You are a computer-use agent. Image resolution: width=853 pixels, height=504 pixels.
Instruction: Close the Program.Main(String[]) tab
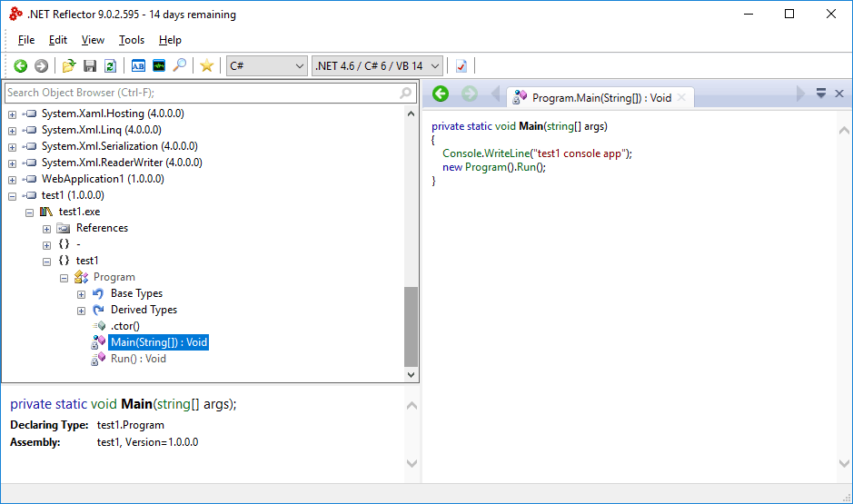[x=681, y=97]
